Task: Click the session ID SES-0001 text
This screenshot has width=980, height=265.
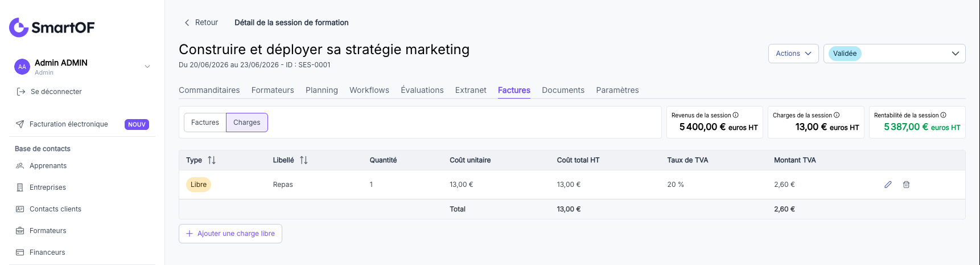Action: point(314,65)
